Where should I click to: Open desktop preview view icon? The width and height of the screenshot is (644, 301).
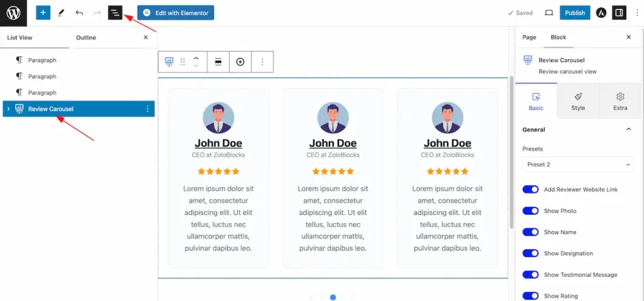tap(549, 13)
